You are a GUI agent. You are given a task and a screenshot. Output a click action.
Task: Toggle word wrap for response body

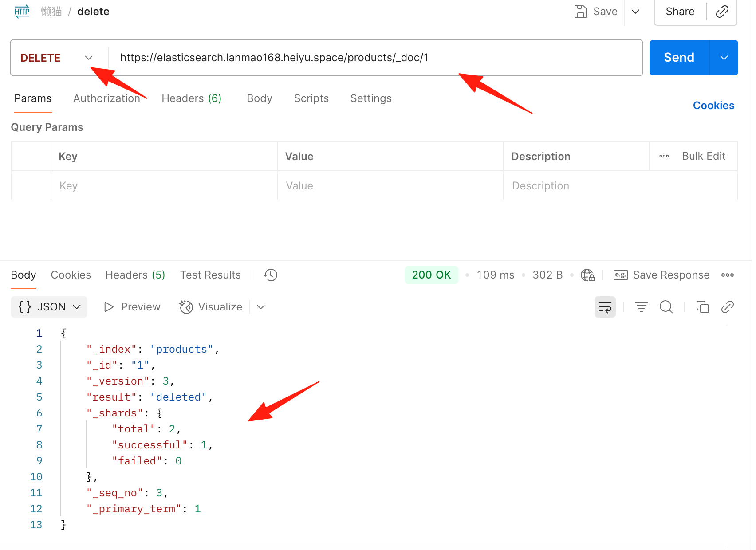click(605, 307)
